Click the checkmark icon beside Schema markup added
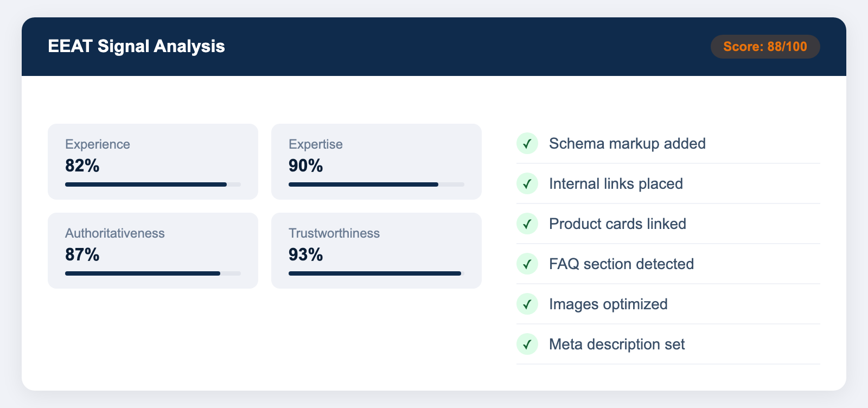 pos(527,143)
